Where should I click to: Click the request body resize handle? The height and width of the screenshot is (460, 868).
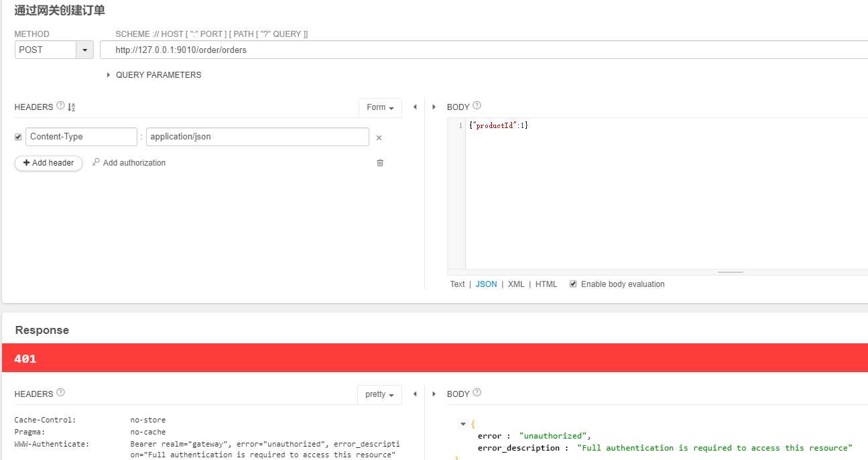click(x=730, y=272)
